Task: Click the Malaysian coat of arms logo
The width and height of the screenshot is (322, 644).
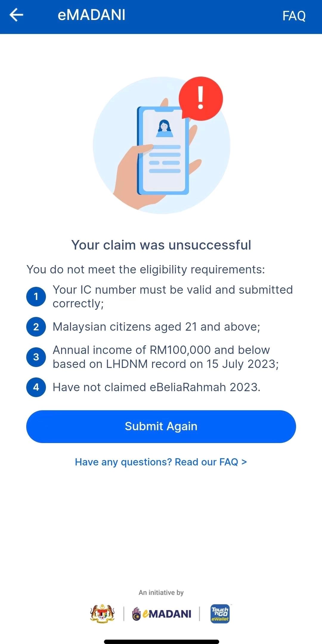Action: pos(102,614)
